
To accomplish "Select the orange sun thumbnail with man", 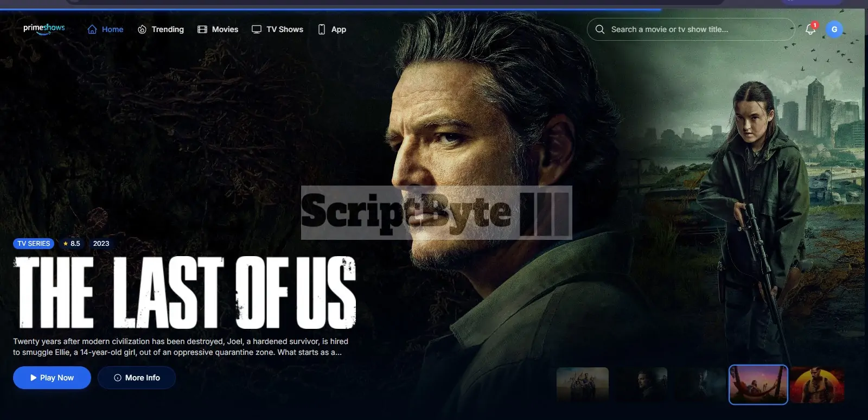I will [x=816, y=384].
